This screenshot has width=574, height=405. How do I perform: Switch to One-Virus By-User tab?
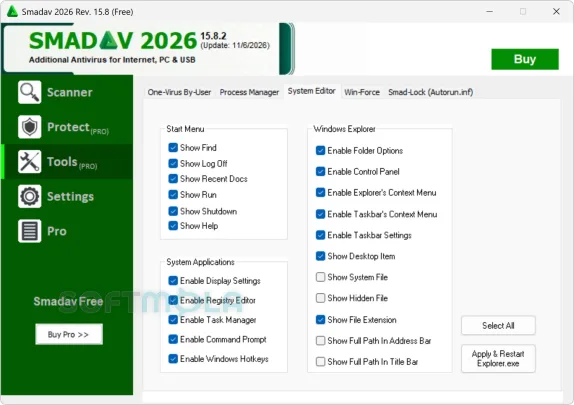point(179,92)
